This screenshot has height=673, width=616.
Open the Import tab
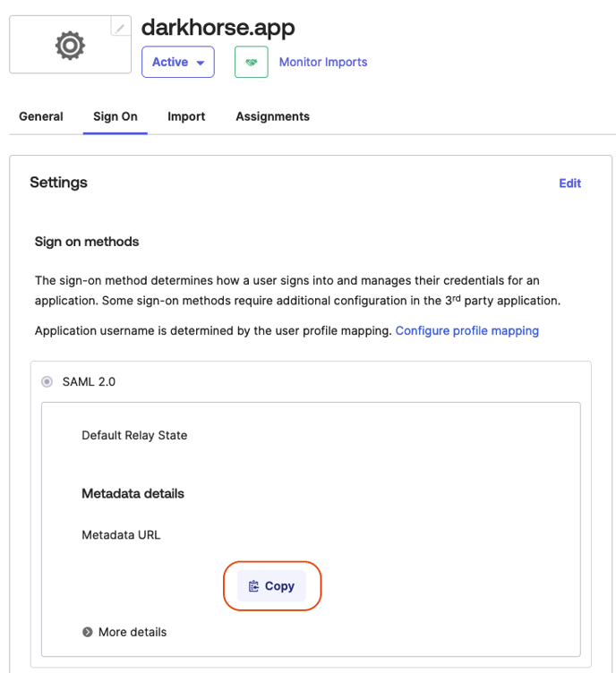pyautogui.click(x=186, y=116)
